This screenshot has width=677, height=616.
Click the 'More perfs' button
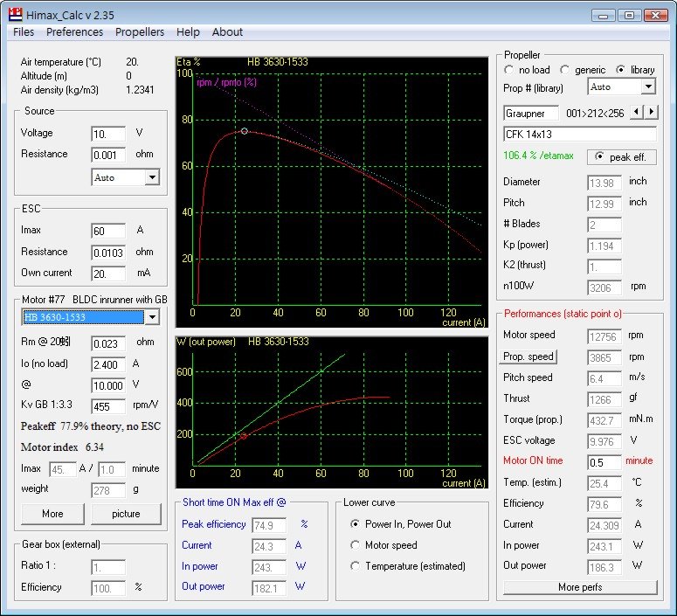point(580,587)
